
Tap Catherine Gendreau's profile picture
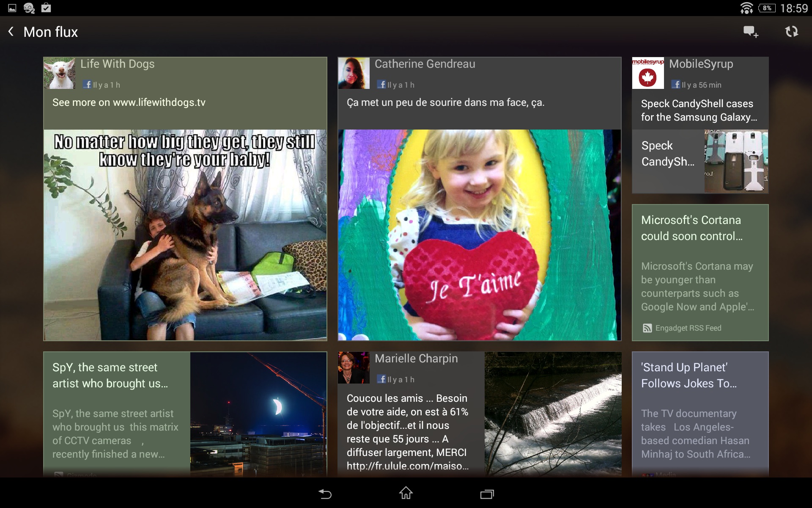(x=354, y=73)
